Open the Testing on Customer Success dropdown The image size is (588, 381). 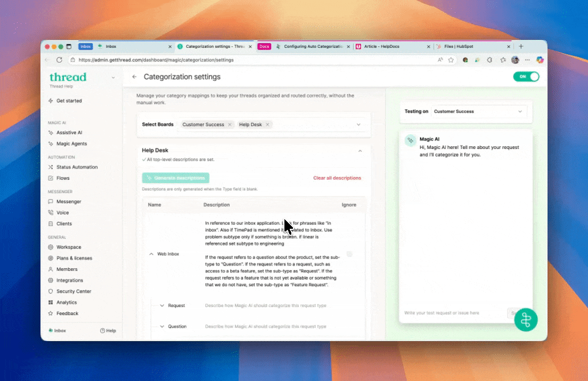coord(478,112)
